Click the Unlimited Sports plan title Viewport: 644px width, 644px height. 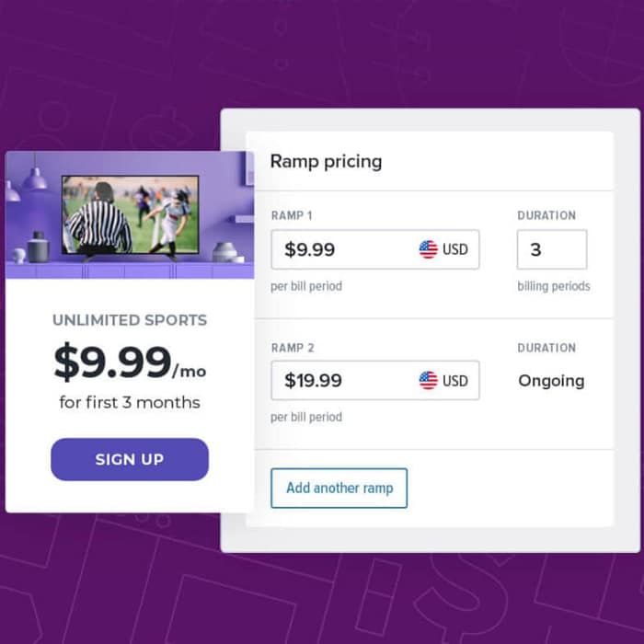tap(130, 320)
